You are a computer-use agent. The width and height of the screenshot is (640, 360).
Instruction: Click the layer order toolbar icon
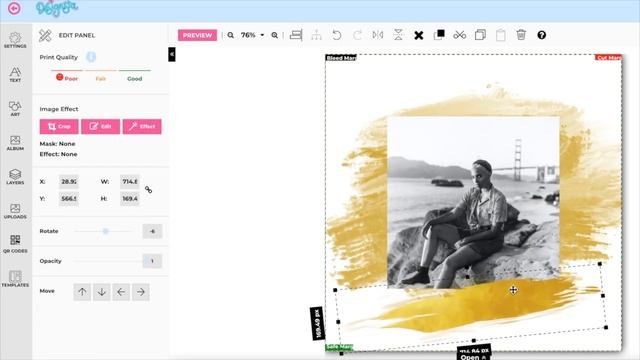point(439,35)
